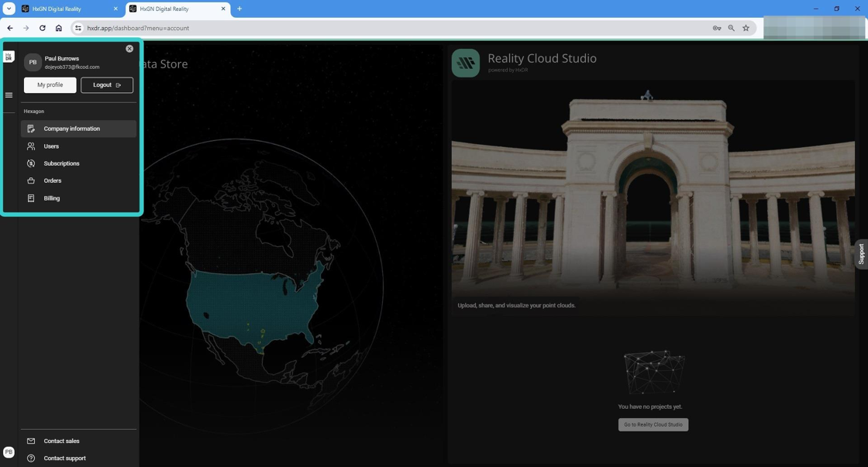Click the Reality Cloud Studio heading
The width and height of the screenshot is (868, 467).
click(542, 58)
